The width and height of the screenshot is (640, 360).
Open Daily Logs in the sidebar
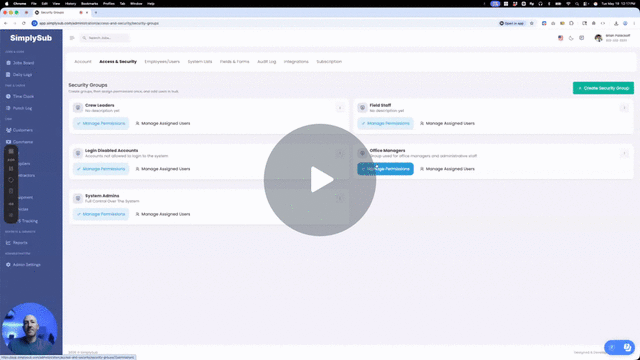click(19, 75)
